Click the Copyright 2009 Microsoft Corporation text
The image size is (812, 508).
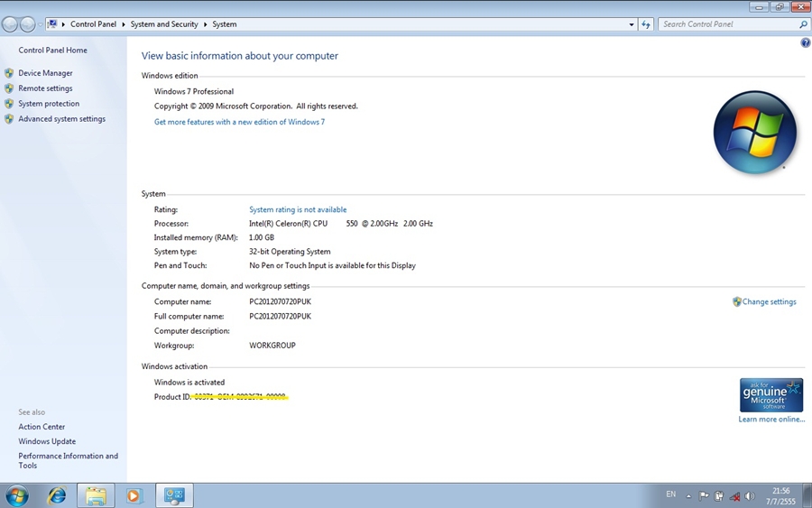tap(256, 106)
